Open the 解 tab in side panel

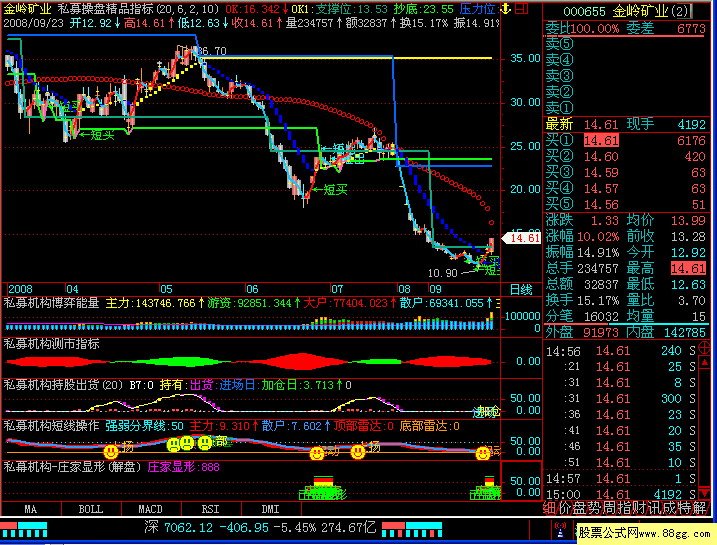pos(700,508)
